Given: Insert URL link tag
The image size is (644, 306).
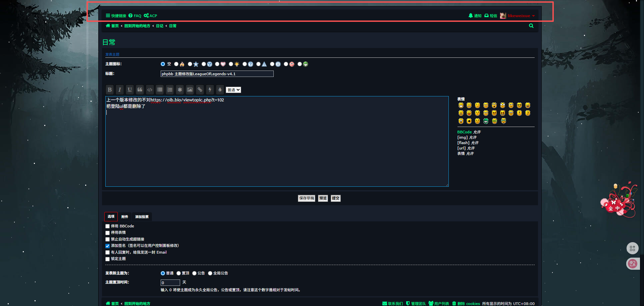Looking at the screenshot, I should click(200, 90).
